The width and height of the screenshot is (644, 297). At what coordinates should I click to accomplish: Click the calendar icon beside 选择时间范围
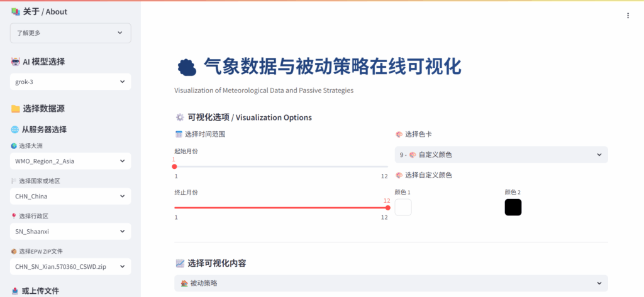[179, 134]
